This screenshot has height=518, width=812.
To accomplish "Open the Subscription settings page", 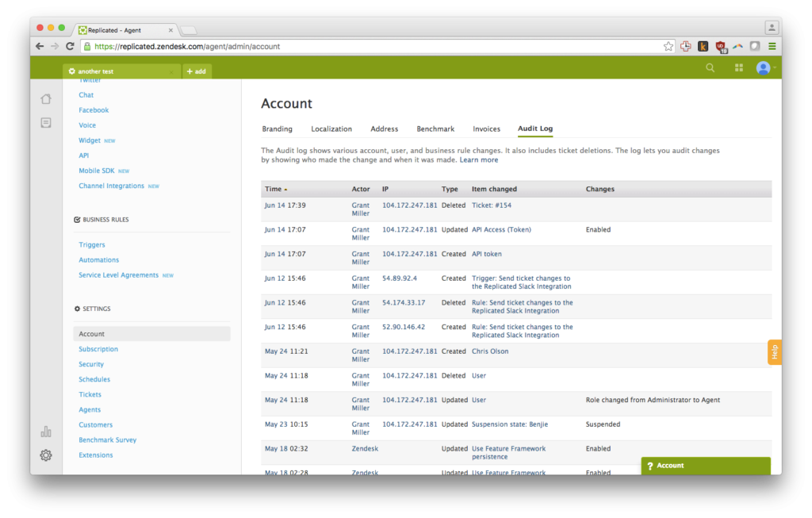I will 98,349.
